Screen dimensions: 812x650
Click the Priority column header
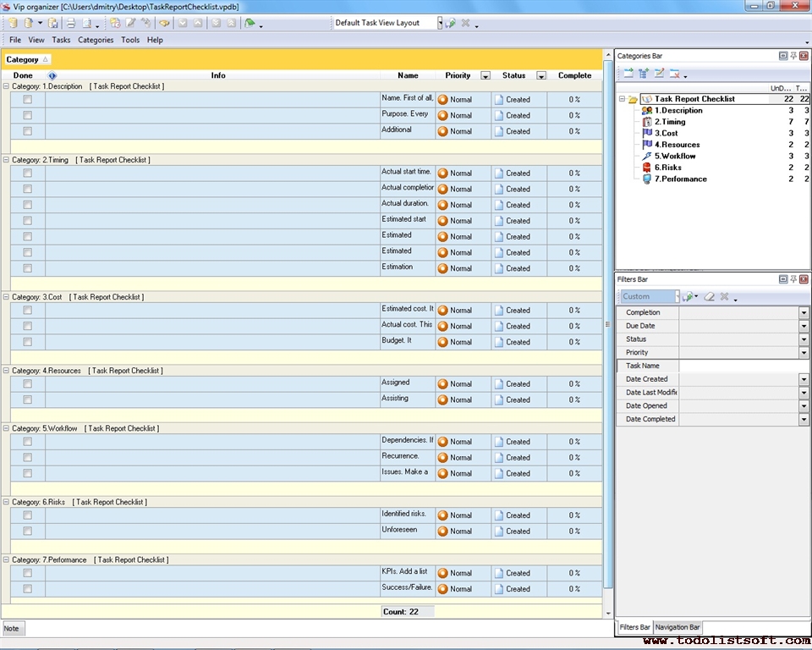458,75
